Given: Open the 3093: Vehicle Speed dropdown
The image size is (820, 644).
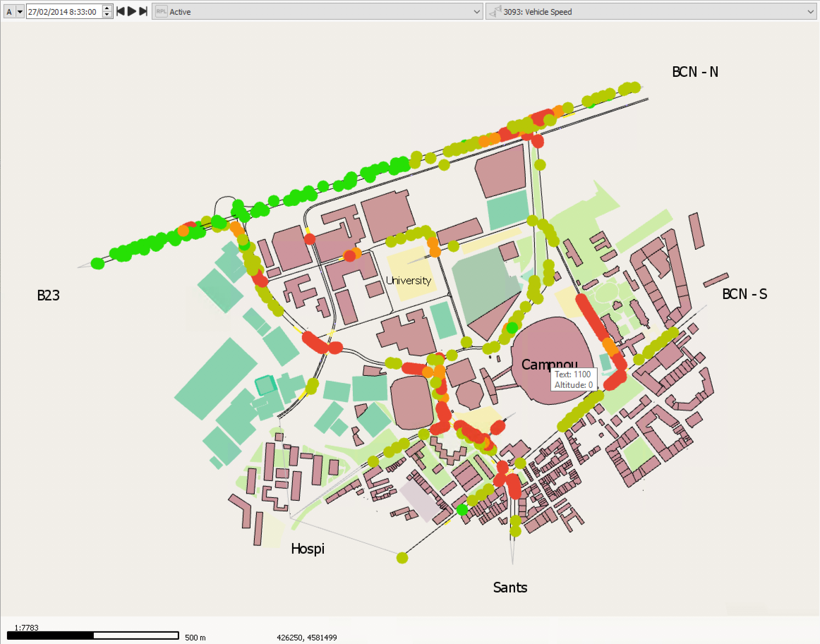Looking at the screenshot, I should click(809, 12).
